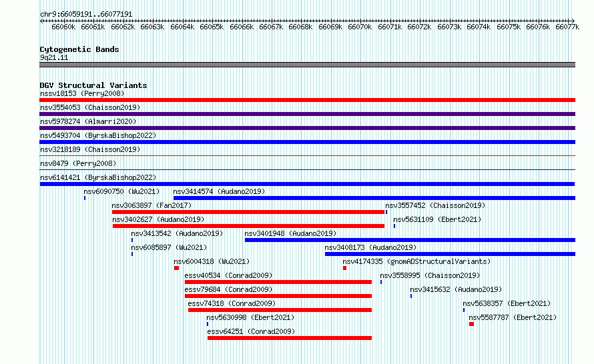Open the nsv6141421 (ByrskaBishop2022) label

coord(98,177)
